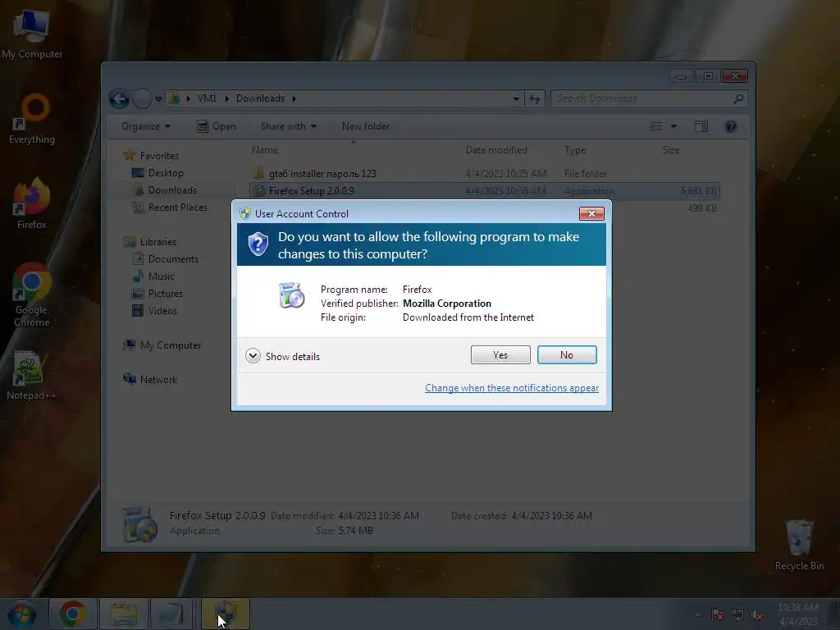The image size is (840, 630).
Task: Click the file explorer taskbar button
Action: pyautogui.click(x=124, y=614)
